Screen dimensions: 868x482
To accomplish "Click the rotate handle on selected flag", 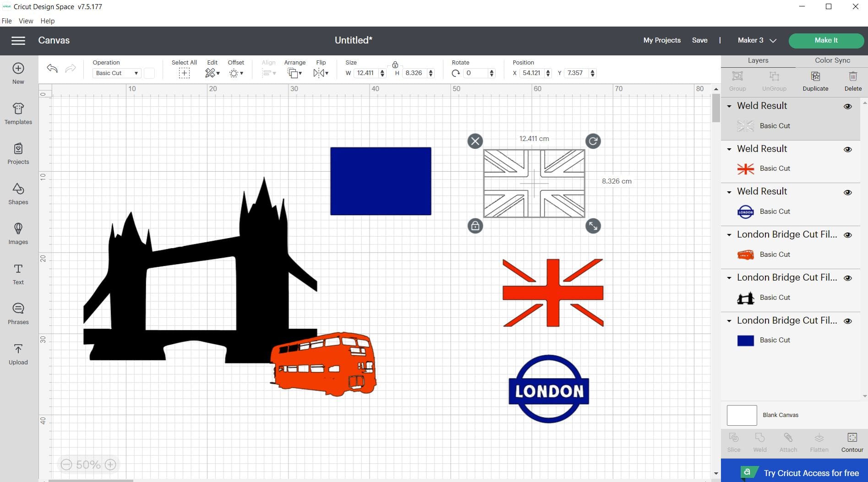I will point(593,141).
